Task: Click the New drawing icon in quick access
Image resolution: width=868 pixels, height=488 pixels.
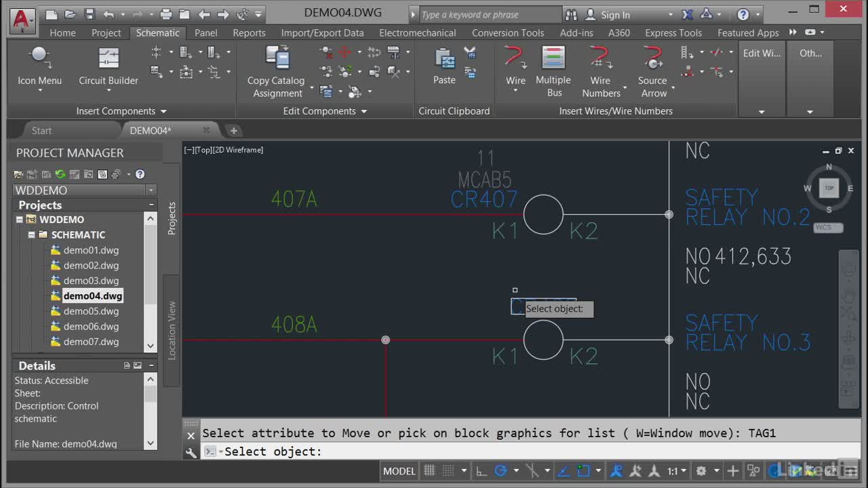Action: click(52, 14)
